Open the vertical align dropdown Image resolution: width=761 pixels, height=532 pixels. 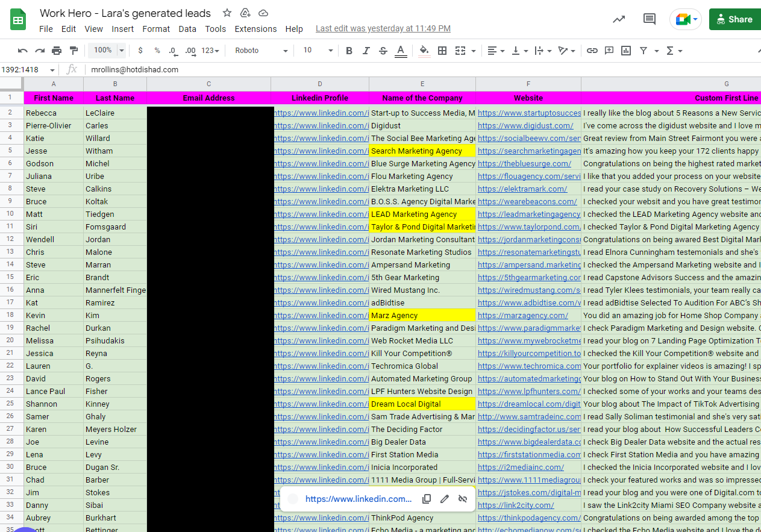click(519, 51)
